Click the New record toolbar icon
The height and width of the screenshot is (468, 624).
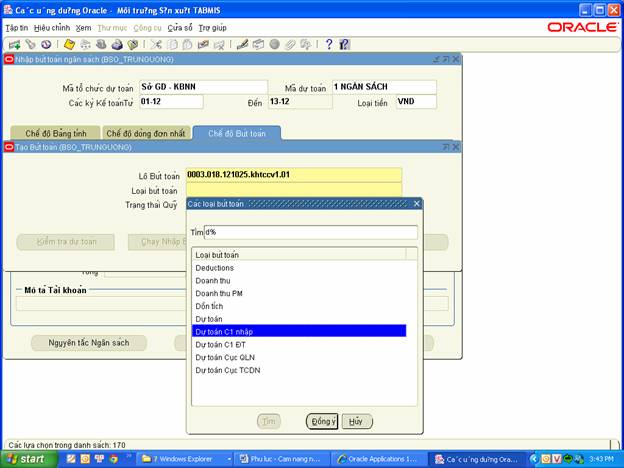(14, 45)
